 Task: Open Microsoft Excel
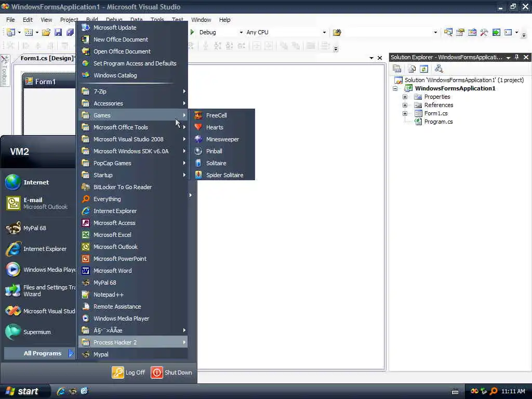(x=133, y=235)
